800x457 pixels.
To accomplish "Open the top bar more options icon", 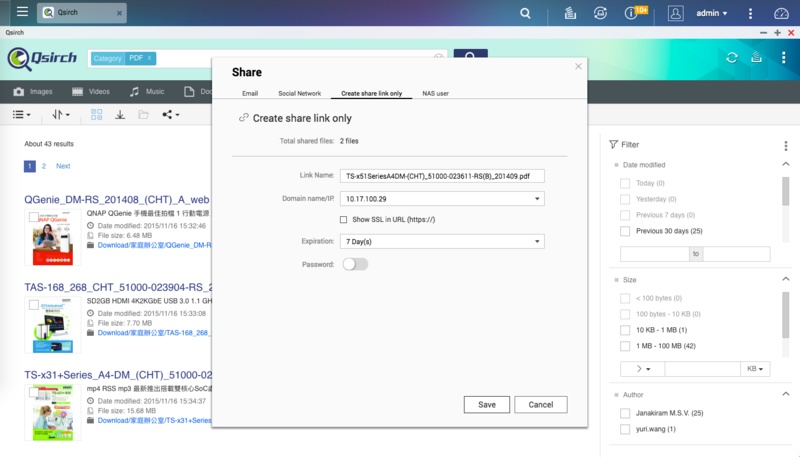I will (x=750, y=13).
